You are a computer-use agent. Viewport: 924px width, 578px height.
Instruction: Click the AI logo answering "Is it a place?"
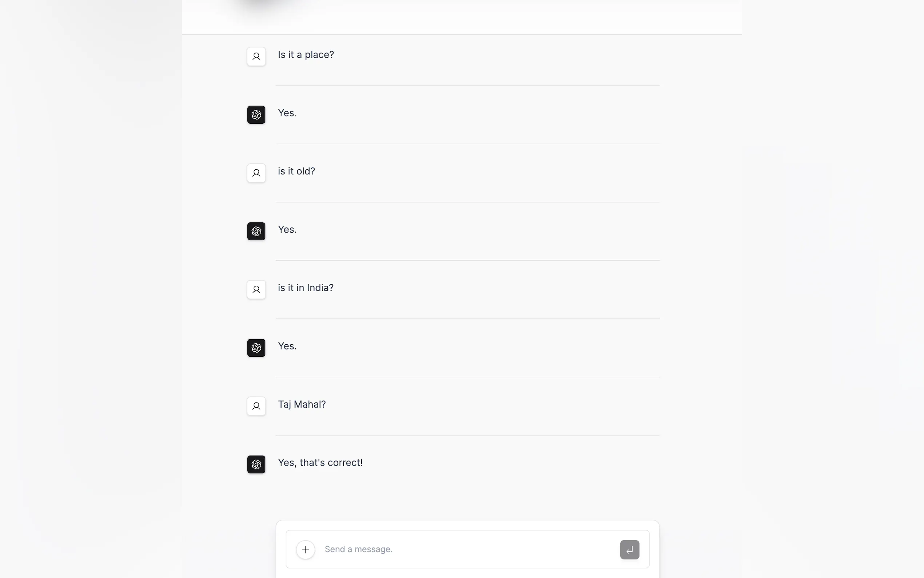point(256,115)
